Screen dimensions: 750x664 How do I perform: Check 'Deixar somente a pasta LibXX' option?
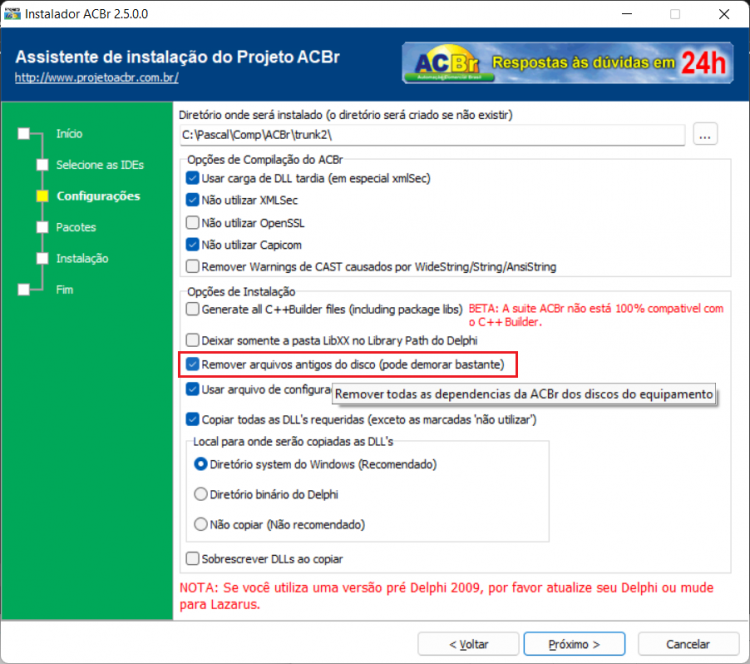(x=192, y=340)
